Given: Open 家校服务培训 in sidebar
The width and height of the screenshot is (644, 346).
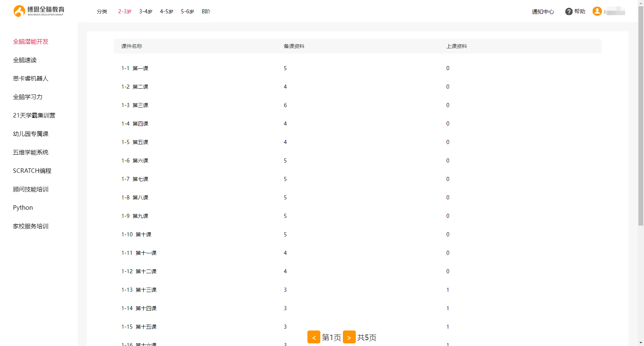Looking at the screenshot, I should [x=31, y=226].
